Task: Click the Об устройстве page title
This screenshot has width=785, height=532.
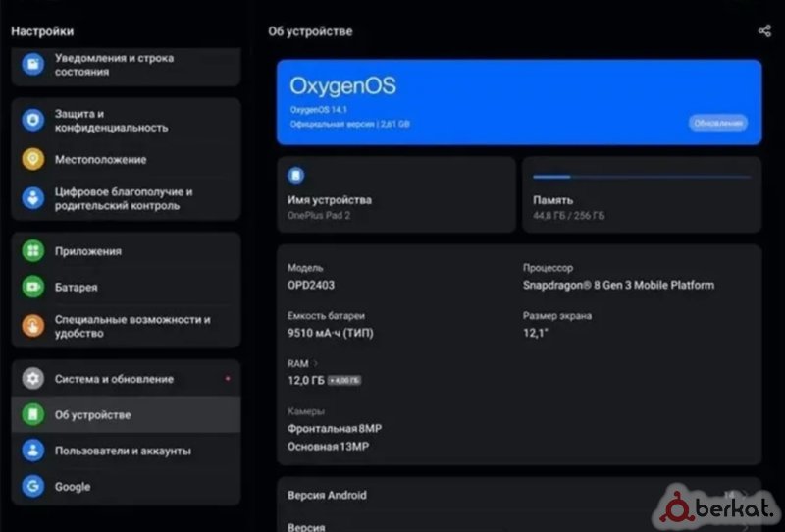Action: [310, 31]
